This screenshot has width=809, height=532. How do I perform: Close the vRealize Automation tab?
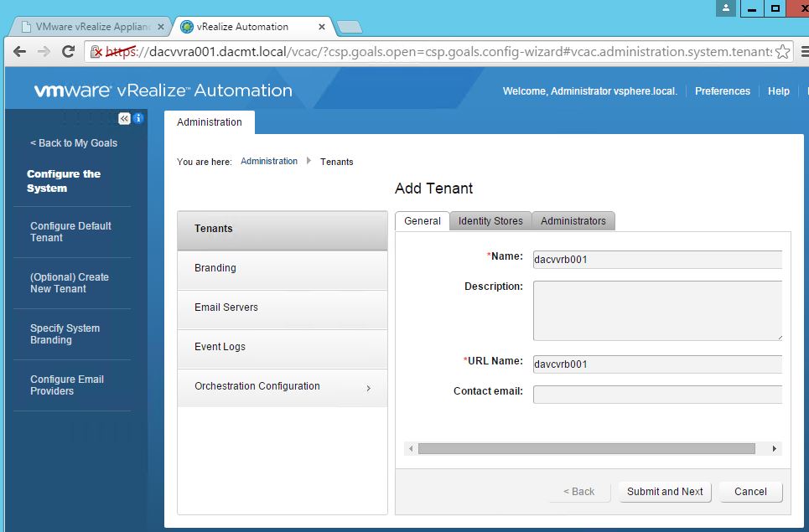(x=321, y=27)
